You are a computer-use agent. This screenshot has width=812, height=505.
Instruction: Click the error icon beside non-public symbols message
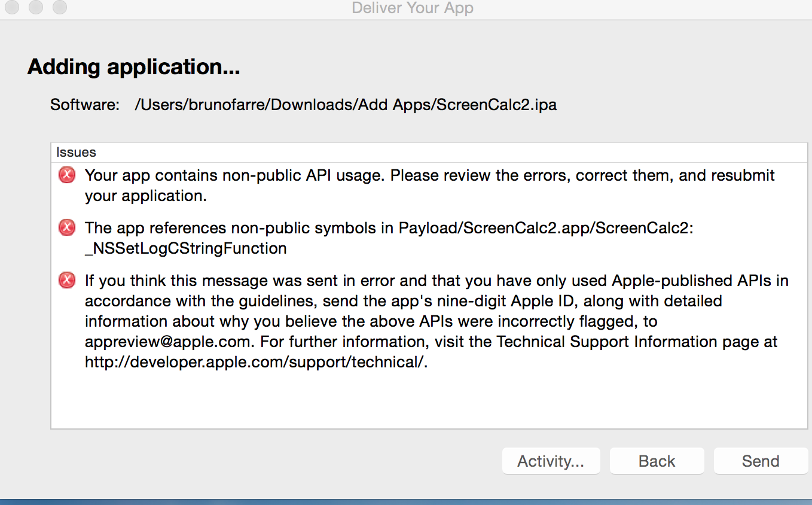(x=67, y=228)
